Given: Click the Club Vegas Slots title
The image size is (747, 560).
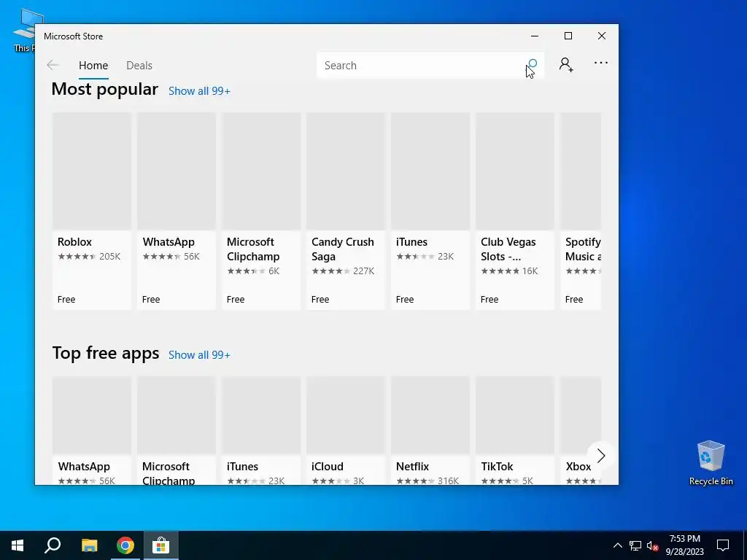Looking at the screenshot, I should pyautogui.click(x=508, y=249).
